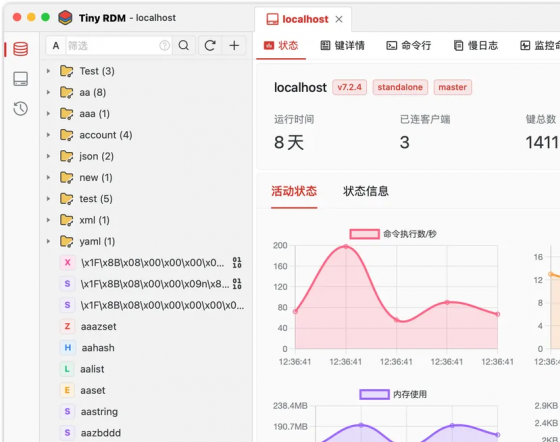Click the Tiny RDM app logo
The width and height of the screenshot is (560, 442).
click(65, 17)
